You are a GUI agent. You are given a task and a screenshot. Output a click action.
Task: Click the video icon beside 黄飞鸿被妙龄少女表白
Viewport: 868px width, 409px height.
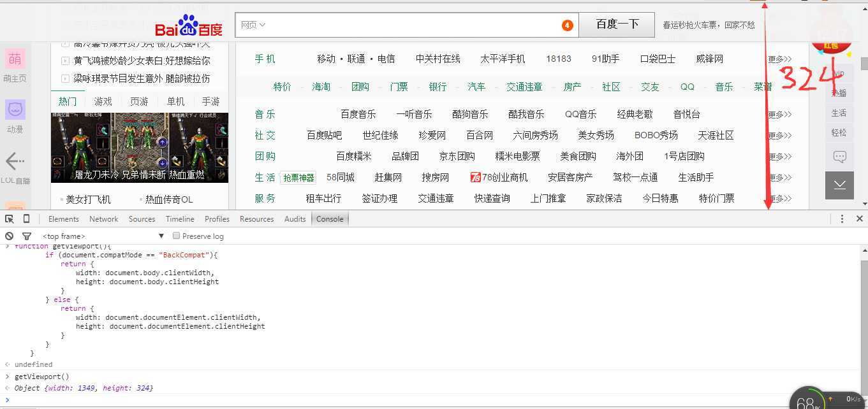(65, 61)
